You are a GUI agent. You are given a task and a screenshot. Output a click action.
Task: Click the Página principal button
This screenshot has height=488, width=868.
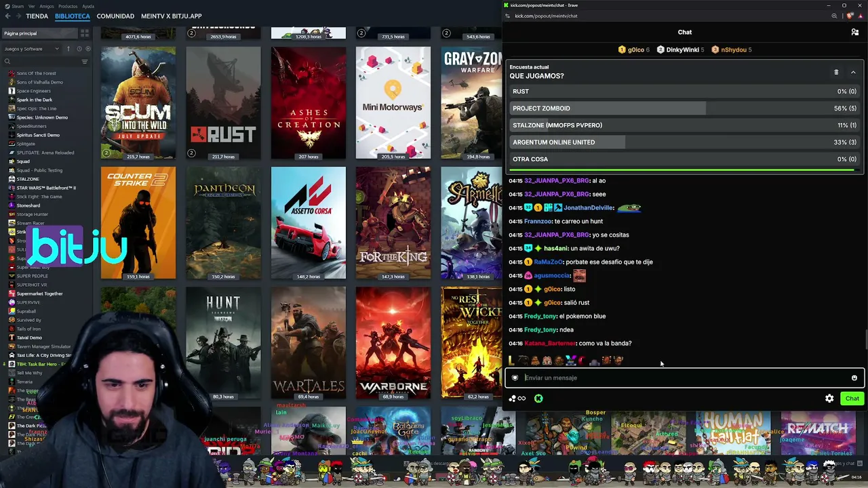click(39, 33)
